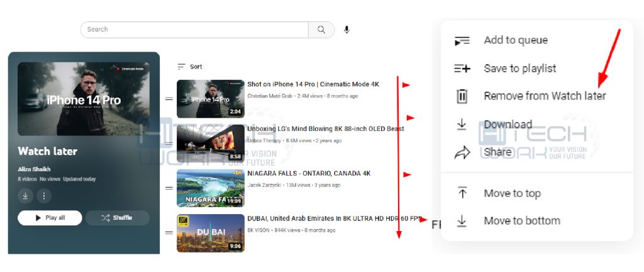Image resolution: width=644 pixels, height=272 pixels.
Task: Open playlist three-dot more options
Action: (44, 196)
